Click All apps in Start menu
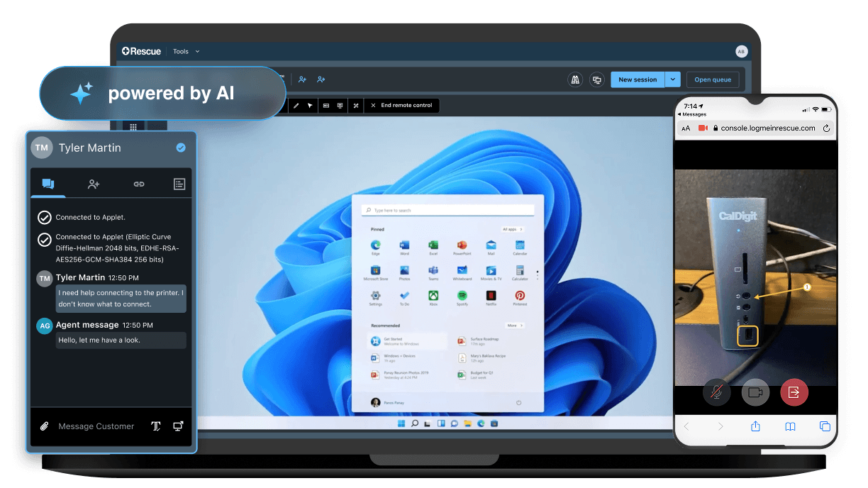Screen dimensions: 868x488 [512, 229]
